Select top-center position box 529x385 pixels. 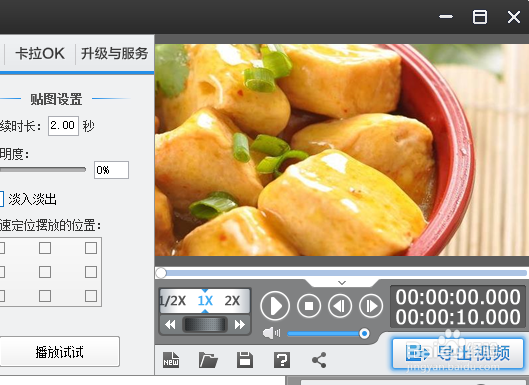pyautogui.click(x=45, y=248)
